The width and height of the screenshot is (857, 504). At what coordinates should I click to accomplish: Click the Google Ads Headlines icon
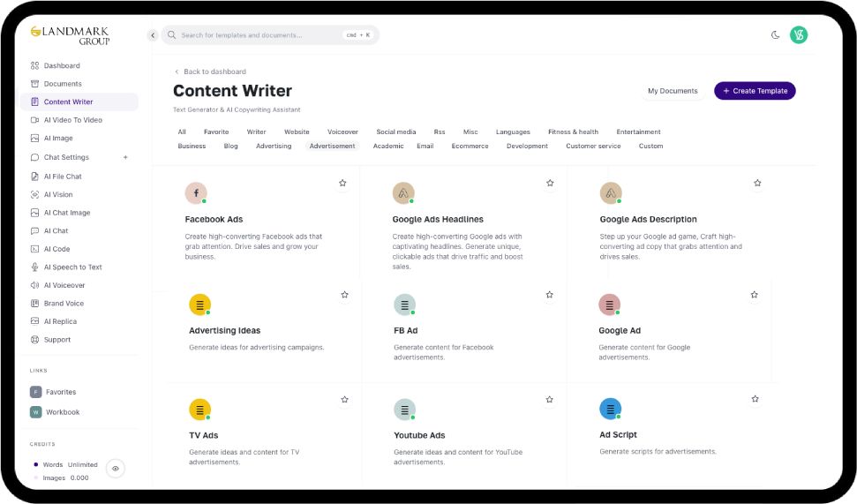[x=403, y=193]
